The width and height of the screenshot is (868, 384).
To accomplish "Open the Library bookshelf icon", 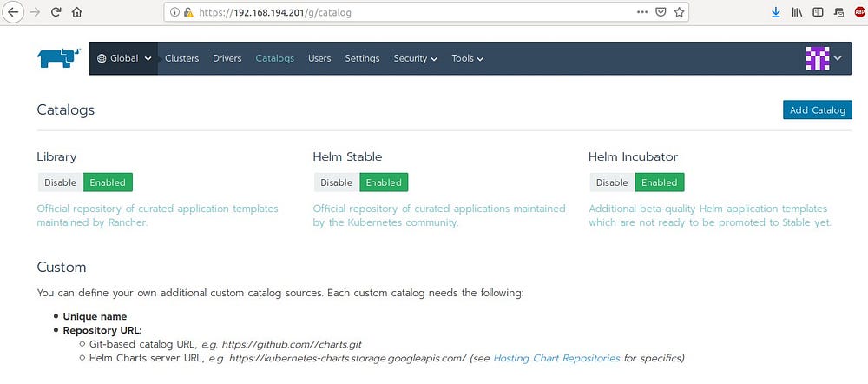I will coord(797,11).
